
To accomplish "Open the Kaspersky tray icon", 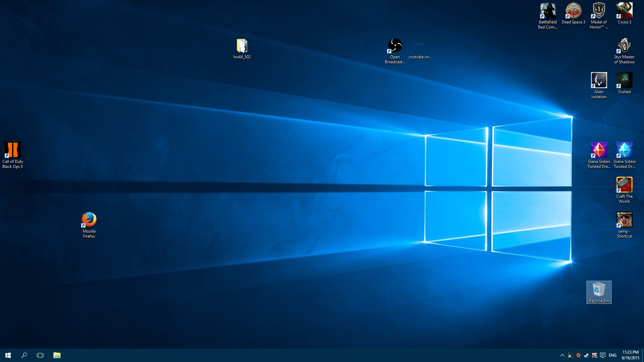I will (x=594, y=355).
